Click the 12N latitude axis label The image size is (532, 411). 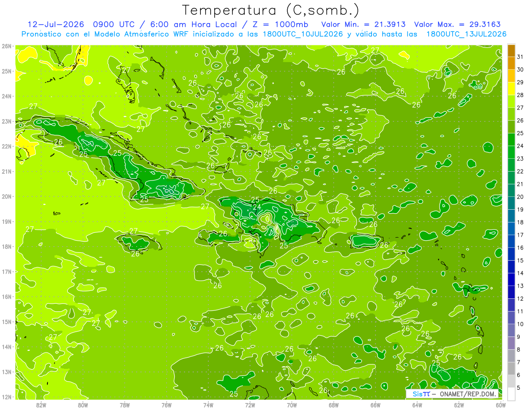[6, 397]
